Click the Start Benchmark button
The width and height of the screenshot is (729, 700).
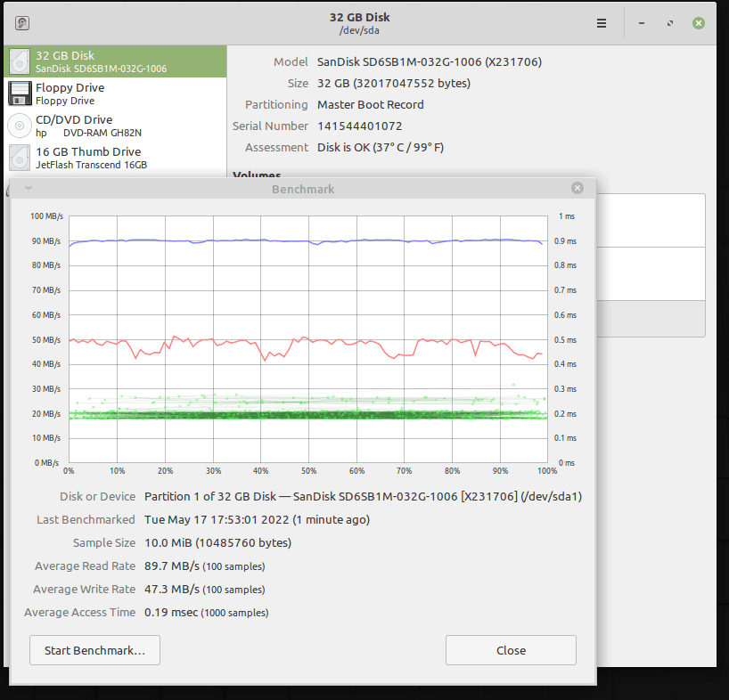[94, 650]
